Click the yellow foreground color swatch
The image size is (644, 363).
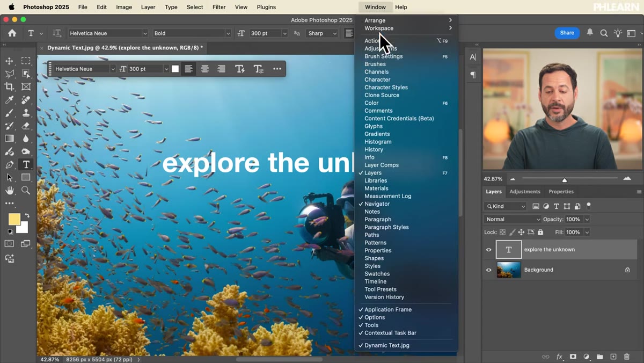pyautogui.click(x=14, y=219)
